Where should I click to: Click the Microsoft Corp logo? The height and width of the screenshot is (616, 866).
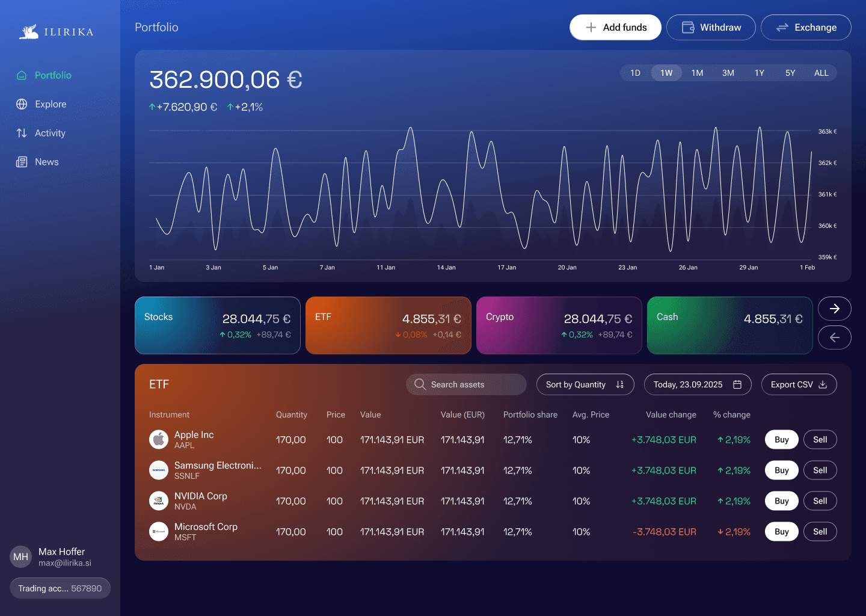[x=159, y=532]
